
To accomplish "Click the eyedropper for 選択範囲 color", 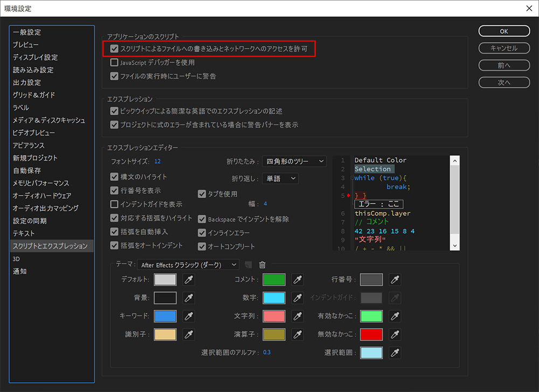I will (x=395, y=353).
